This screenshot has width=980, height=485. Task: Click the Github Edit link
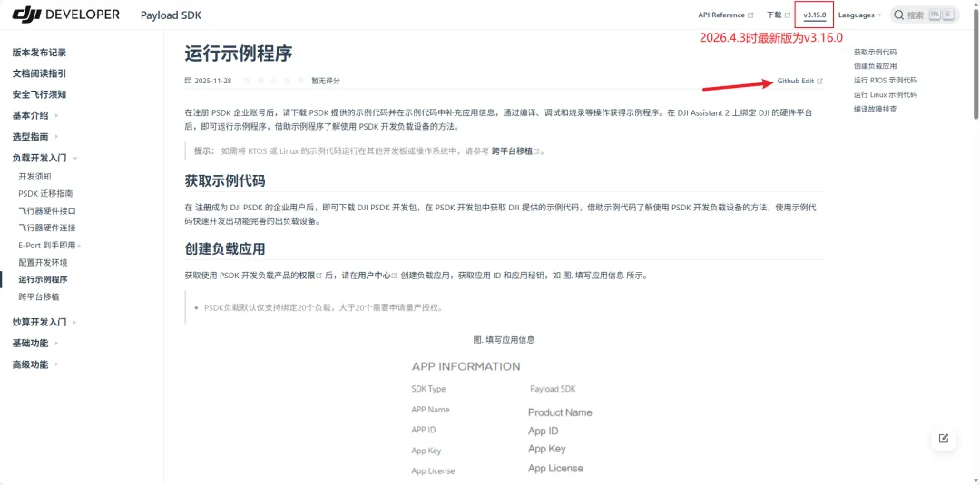coord(796,82)
